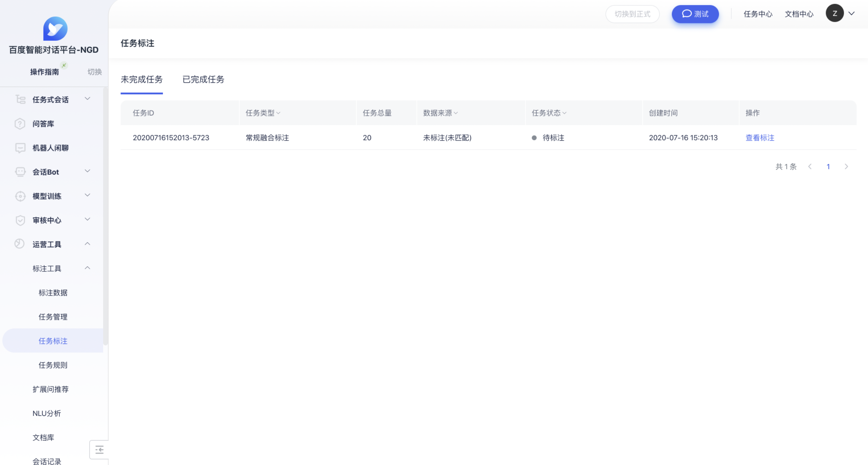
Task: Click the 切换 link near 操作指南
Action: point(94,72)
